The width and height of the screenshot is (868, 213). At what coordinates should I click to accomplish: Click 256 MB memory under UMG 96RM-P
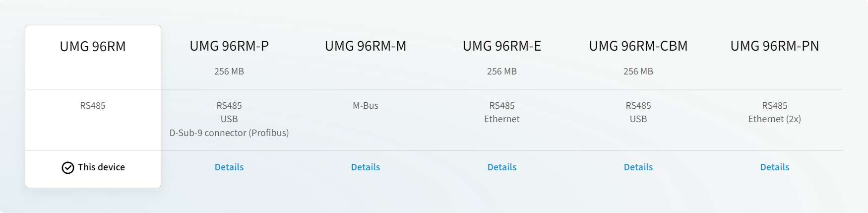(229, 71)
